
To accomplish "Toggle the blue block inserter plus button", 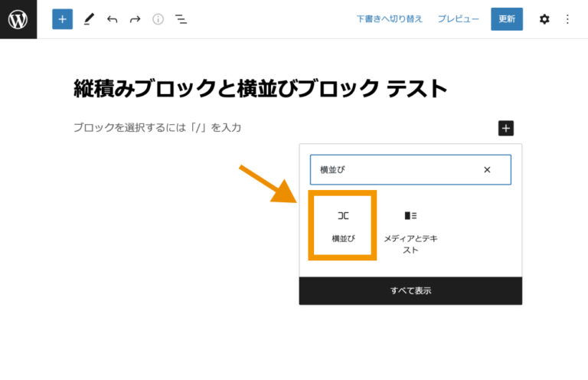I will [62, 19].
